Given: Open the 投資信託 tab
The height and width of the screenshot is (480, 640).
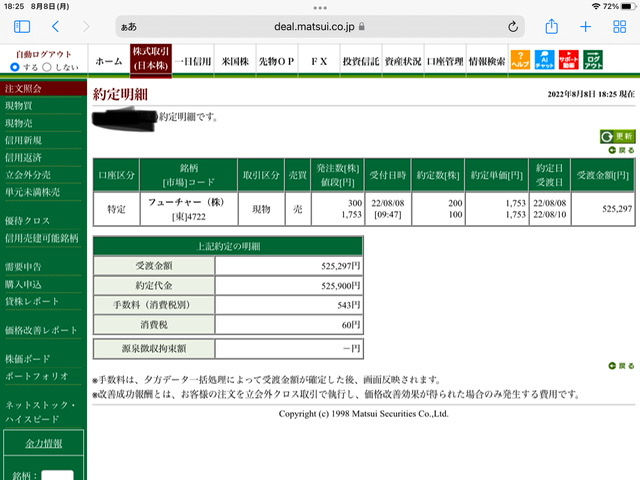Looking at the screenshot, I should click(361, 61).
